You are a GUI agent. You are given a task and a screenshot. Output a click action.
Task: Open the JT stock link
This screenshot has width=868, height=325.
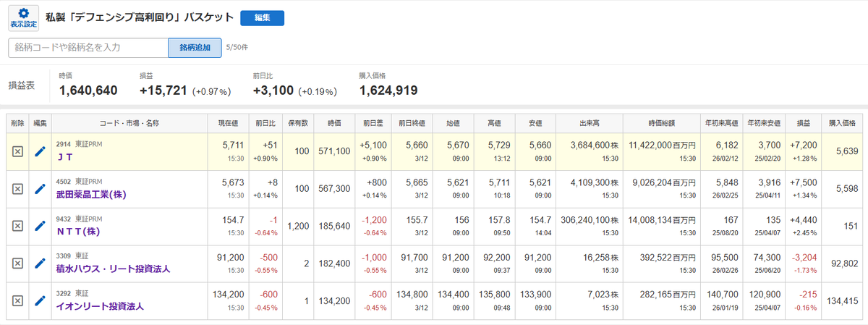coord(62,157)
